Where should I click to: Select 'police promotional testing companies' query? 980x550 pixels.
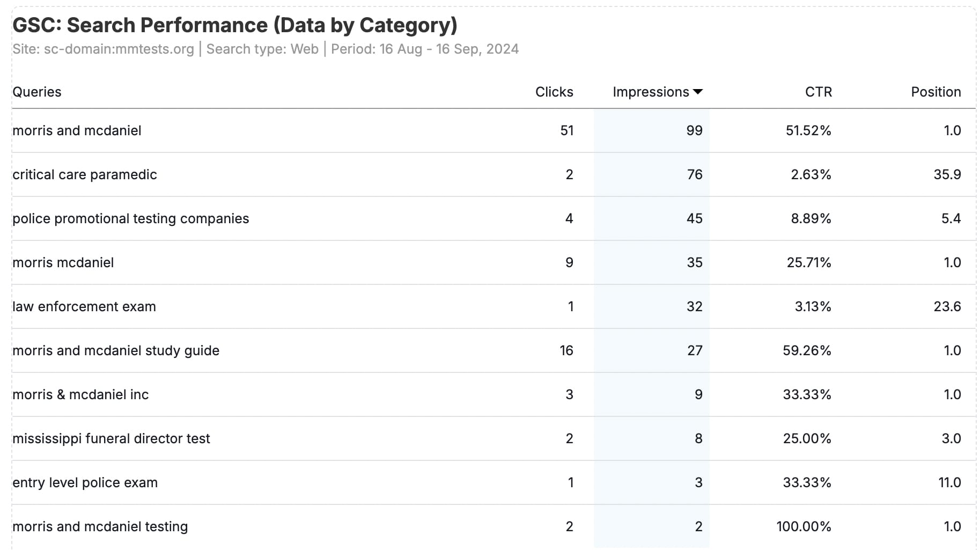click(x=130, y=219)
